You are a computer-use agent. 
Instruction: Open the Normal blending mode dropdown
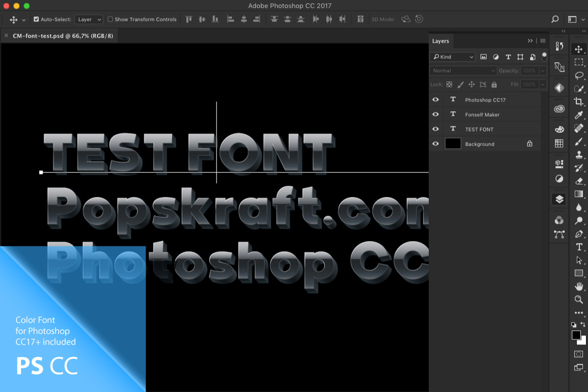click(464, 71)
